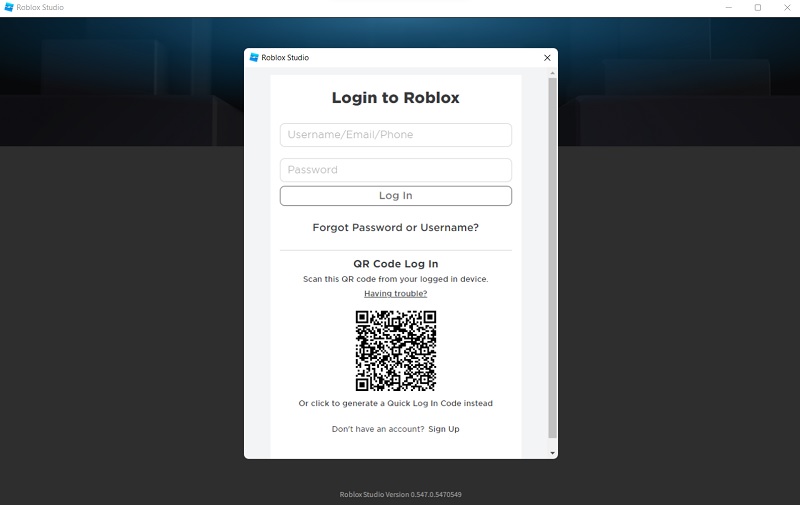This screenshot has height=505, width=800.
Task: Click the login dialog vertical scrollbar thumb
Action: [x=552, y=258]
